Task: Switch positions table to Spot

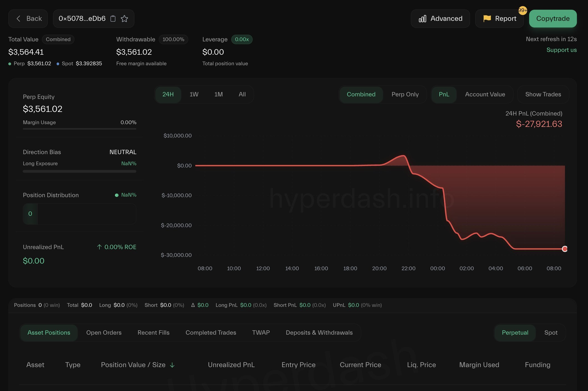Action: coord(551,333)
